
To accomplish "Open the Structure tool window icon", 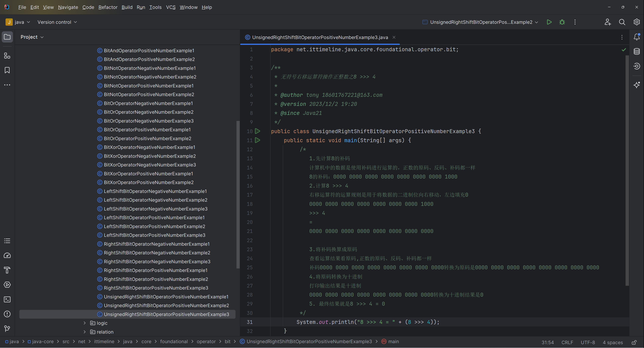I will tap(7, 55).
